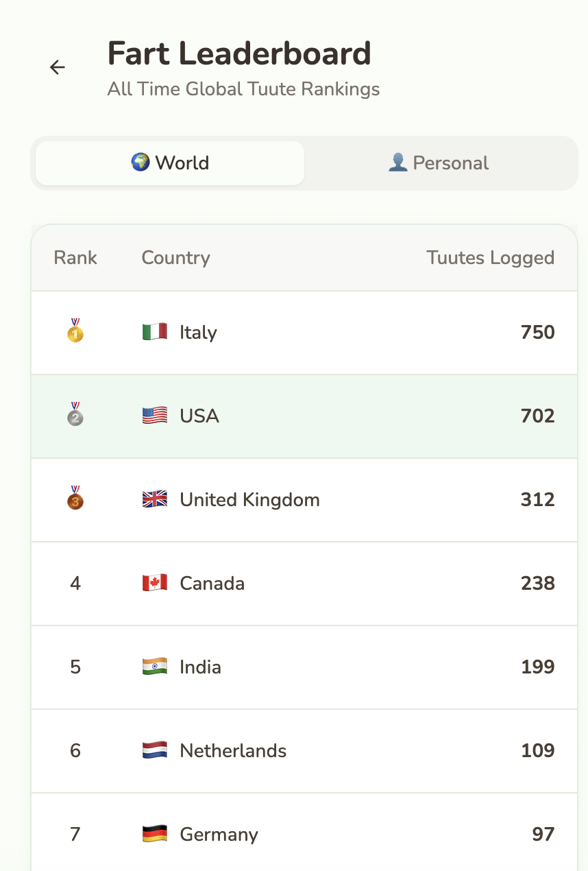Click the back arrow icon

point(57,67)
